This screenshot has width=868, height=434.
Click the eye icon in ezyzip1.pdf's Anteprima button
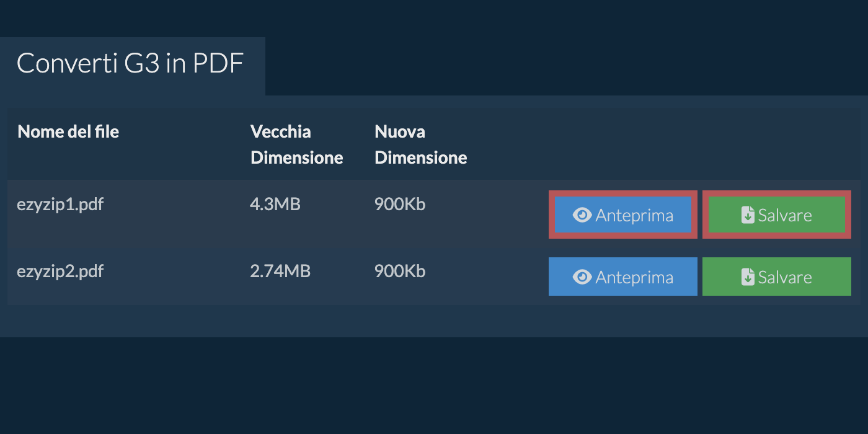click(582, 215)
